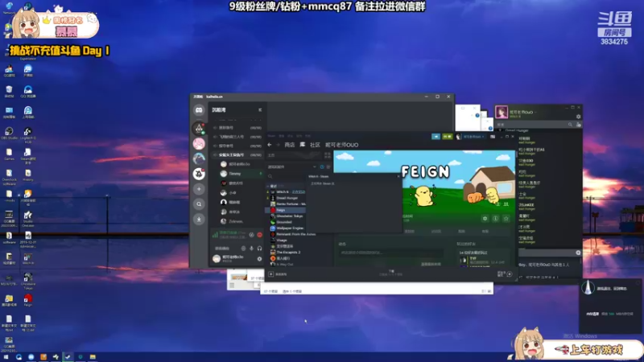Image resolution: width=644 pixels, height=362 pixels.
Task: Click blue Steam notification icon in title bar
Action: click(436, 137)
